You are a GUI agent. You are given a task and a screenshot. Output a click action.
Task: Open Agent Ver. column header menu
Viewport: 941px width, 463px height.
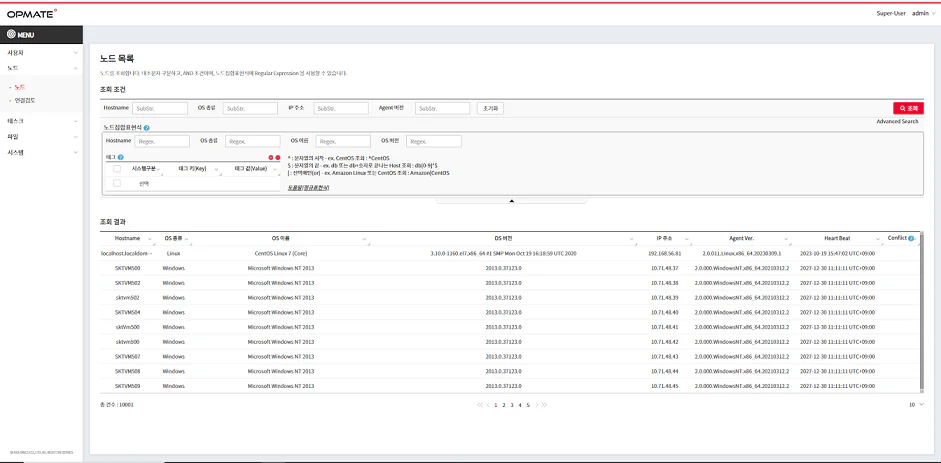(786, 239)
